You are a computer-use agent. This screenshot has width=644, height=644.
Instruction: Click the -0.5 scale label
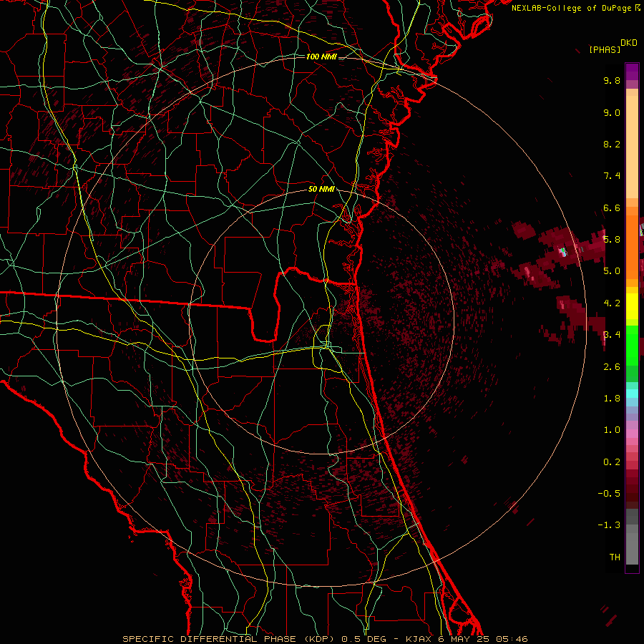tap(609, 493)
